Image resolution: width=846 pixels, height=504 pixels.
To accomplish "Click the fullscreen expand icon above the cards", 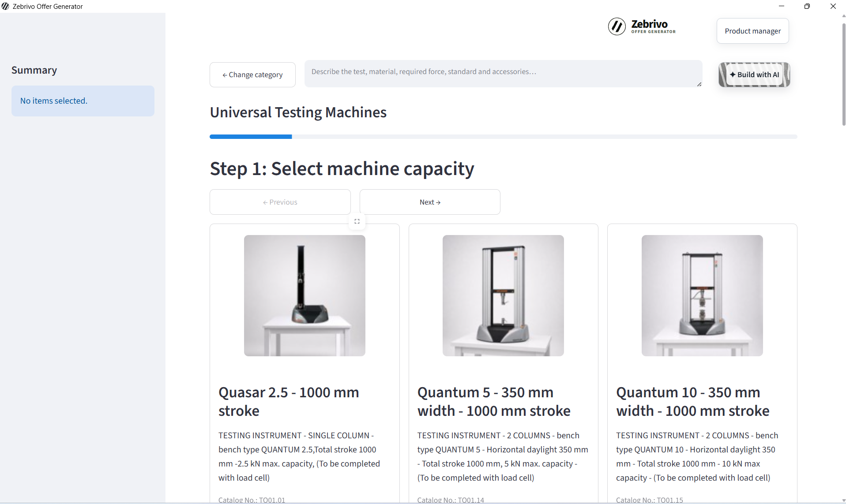I will click(357, 221).
